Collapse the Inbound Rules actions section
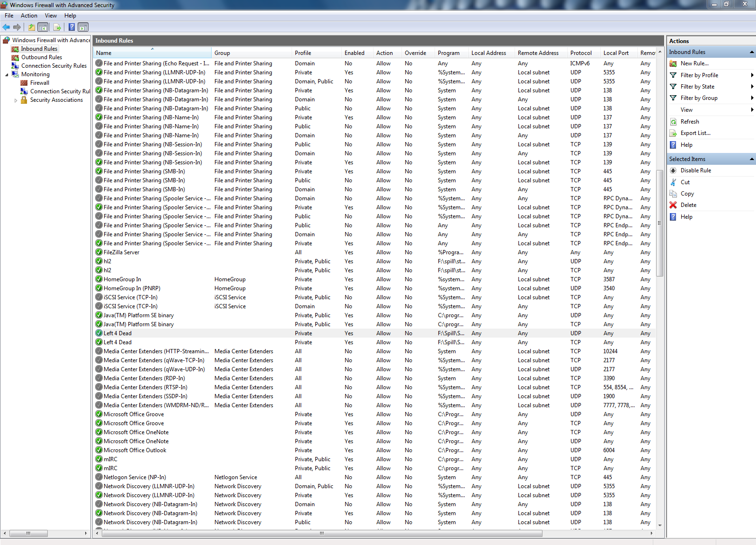The width and height of the screenshot is (756, 545). pyautogui.click(x=751, y=52)
